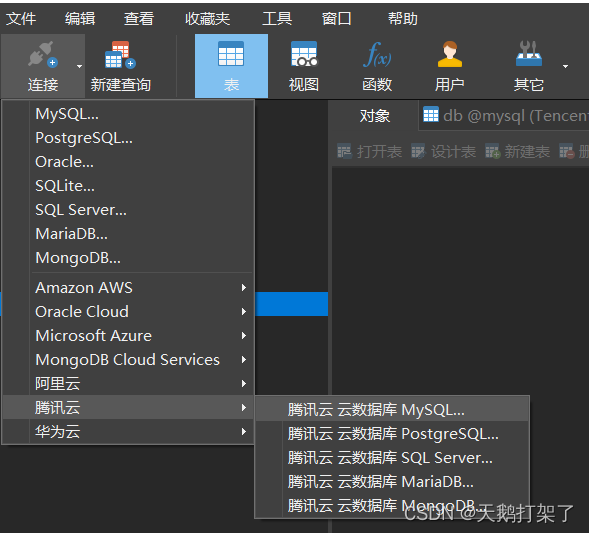Open the User icon in toolbar
Image resolution: width=589 pixels, height=533 pixels.
(450, 54)
